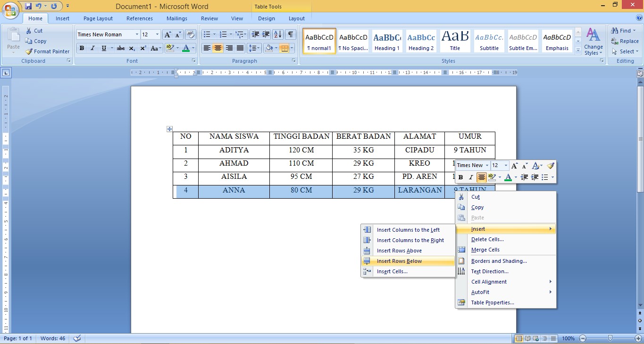Viewport: 644px width, 344px height.
Task: Open the font size dropdown
Action: [x=156, y=34]
